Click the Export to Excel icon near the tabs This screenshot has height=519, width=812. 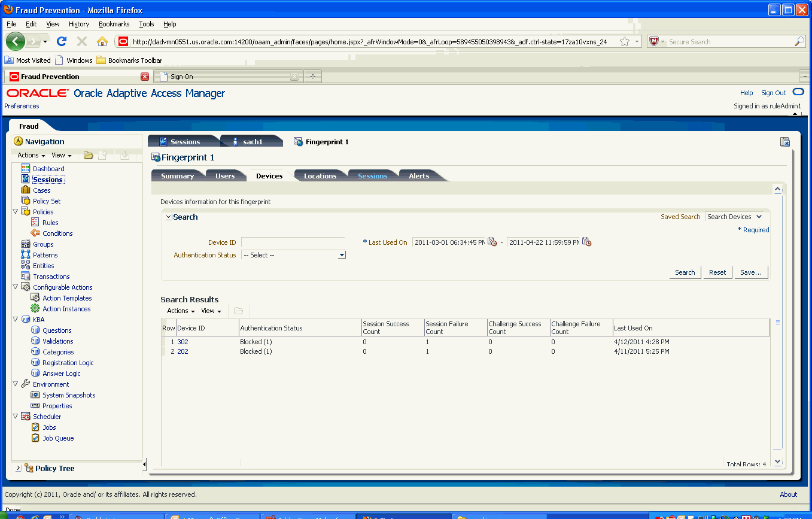[x=784, y=142]
